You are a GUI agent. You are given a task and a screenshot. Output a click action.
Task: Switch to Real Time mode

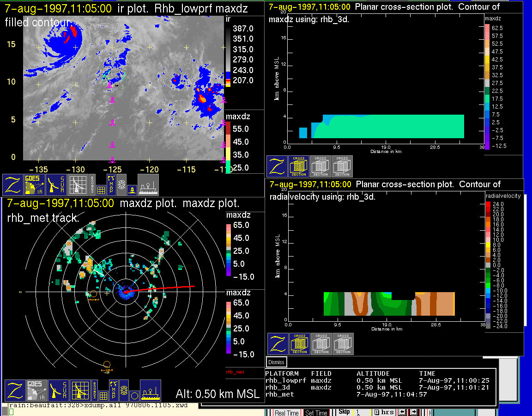(x=286, y=413)
